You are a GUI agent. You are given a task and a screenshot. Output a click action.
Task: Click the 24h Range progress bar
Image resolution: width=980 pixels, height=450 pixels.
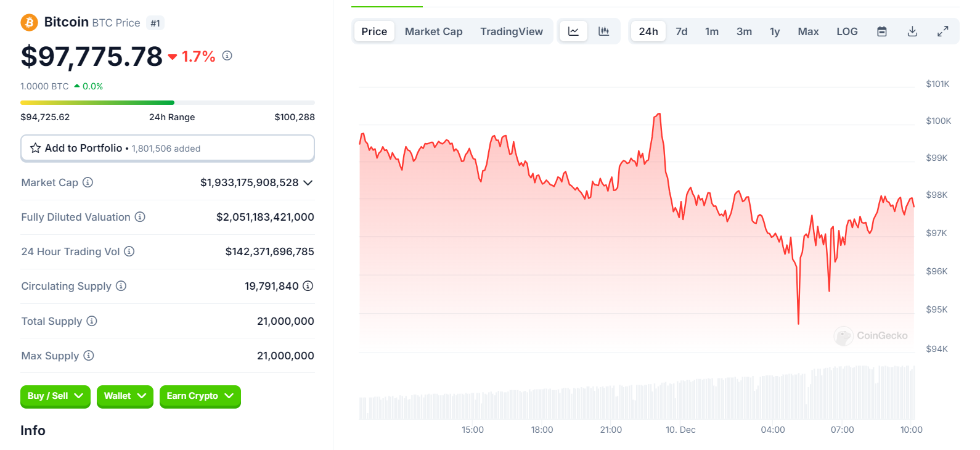pyautogui.click(x=167, y=102)
